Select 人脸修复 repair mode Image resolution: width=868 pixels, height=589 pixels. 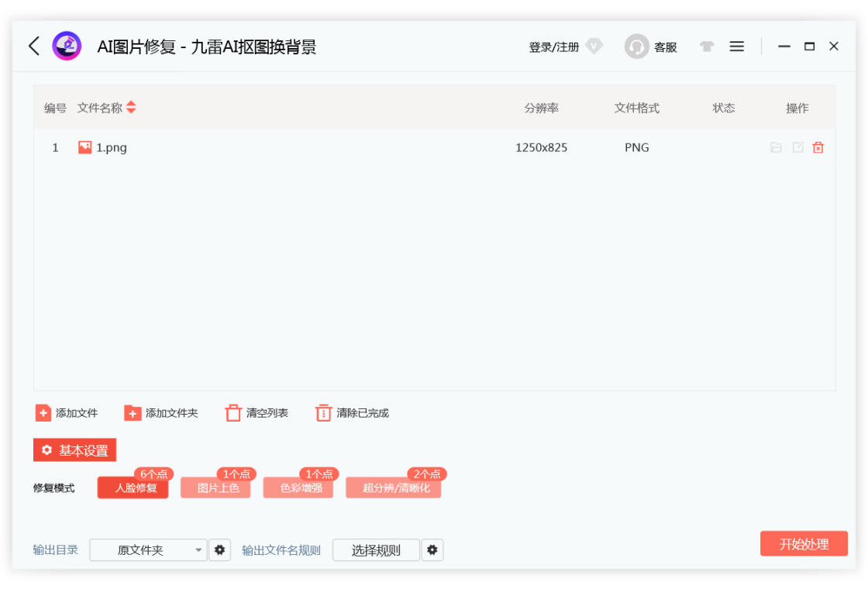pyautogui.click(x=133, y=488)
